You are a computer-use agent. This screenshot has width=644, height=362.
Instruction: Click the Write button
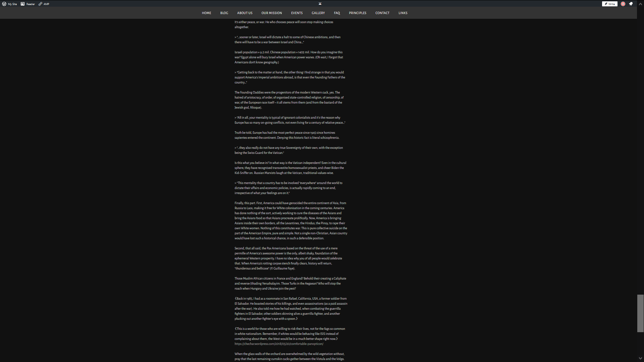609,4
